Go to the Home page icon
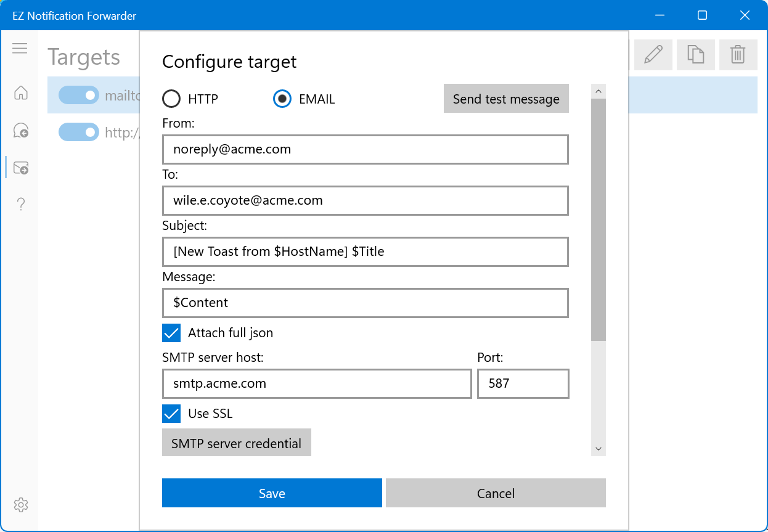 tap(21, 93)
